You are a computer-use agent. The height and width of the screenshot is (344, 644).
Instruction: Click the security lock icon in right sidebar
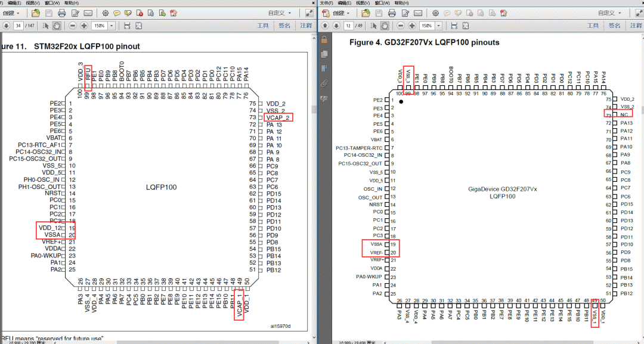click(x=324, y=39)
